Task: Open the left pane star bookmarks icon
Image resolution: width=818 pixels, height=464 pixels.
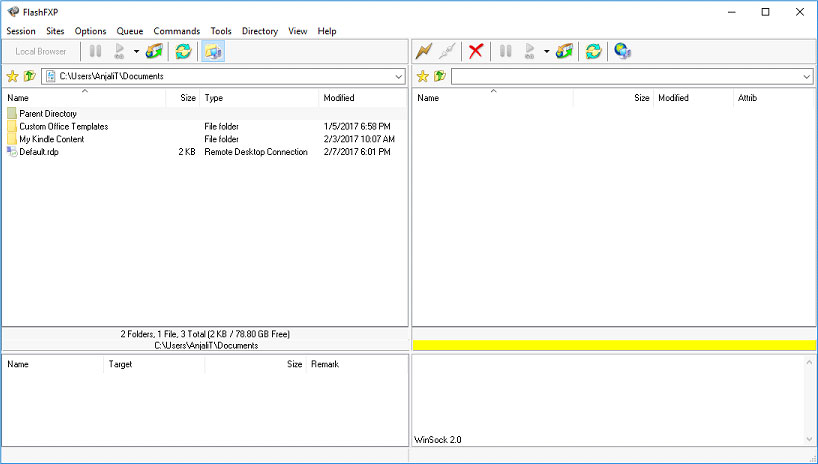Action: pos(13,77)
